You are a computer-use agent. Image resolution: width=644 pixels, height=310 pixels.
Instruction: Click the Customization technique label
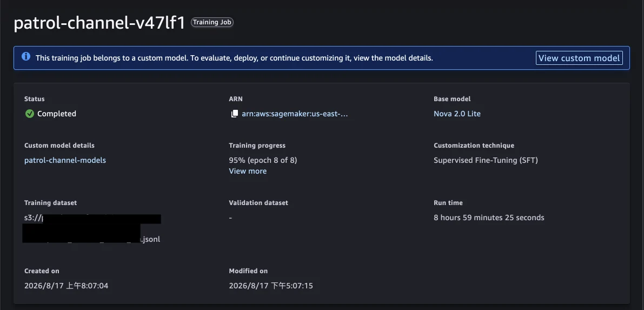474,146
